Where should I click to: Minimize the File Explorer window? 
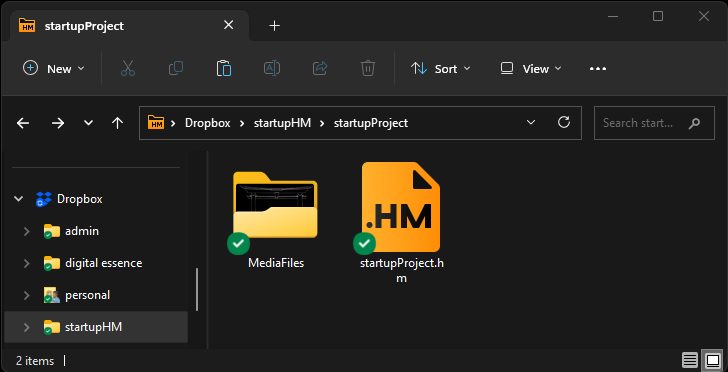[613, 16]
